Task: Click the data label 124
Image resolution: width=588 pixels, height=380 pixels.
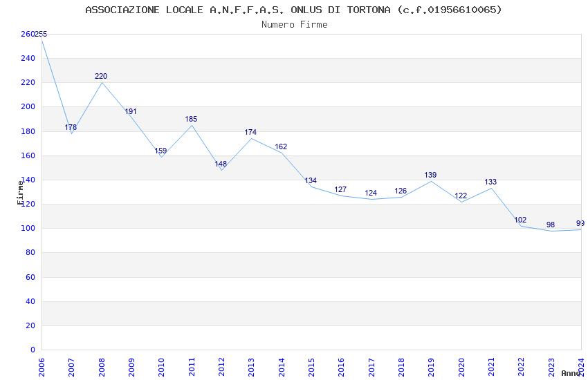Action: tap(371, 193)
